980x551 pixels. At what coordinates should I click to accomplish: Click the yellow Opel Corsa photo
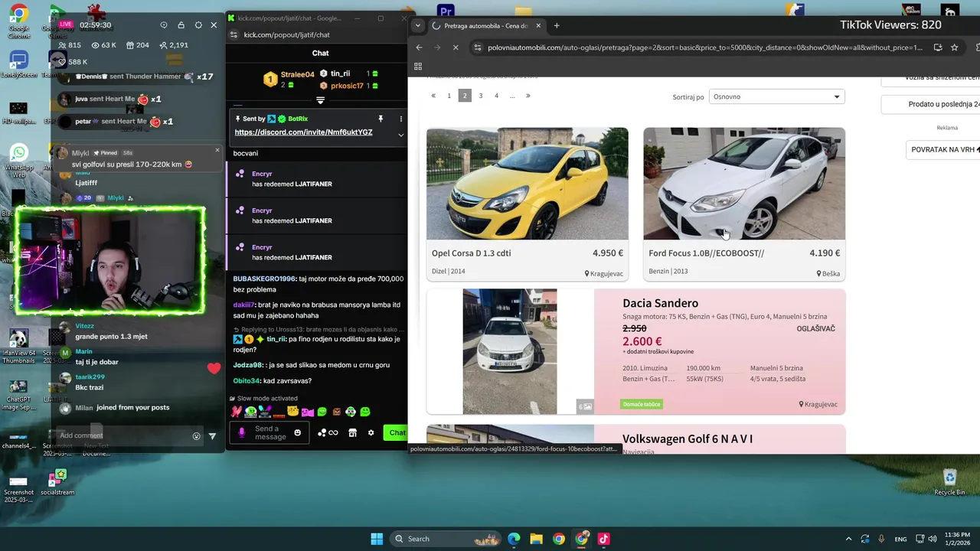(527, 184)
